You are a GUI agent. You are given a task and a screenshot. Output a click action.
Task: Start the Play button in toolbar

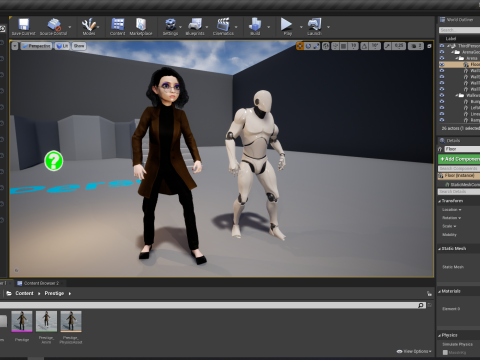tap(286, 24)
